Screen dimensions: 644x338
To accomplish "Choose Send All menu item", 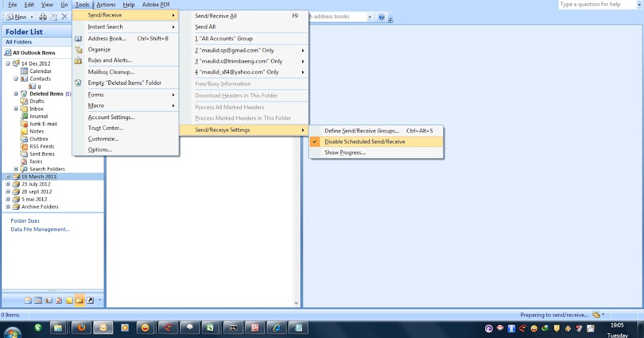I will (x=244, y=27).
